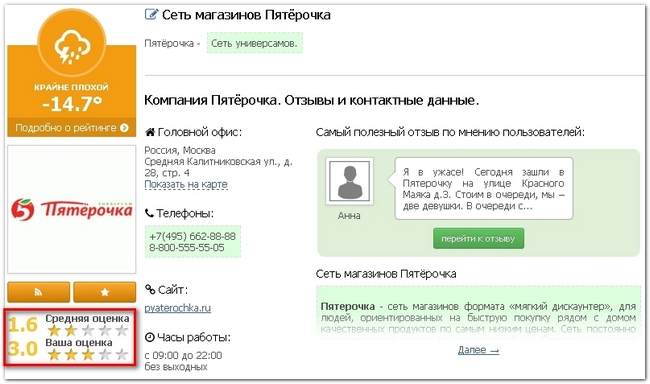This screenshot has height=384, width=650.
Task: Click the home icon near Головной офис
Action: point(150,132)
